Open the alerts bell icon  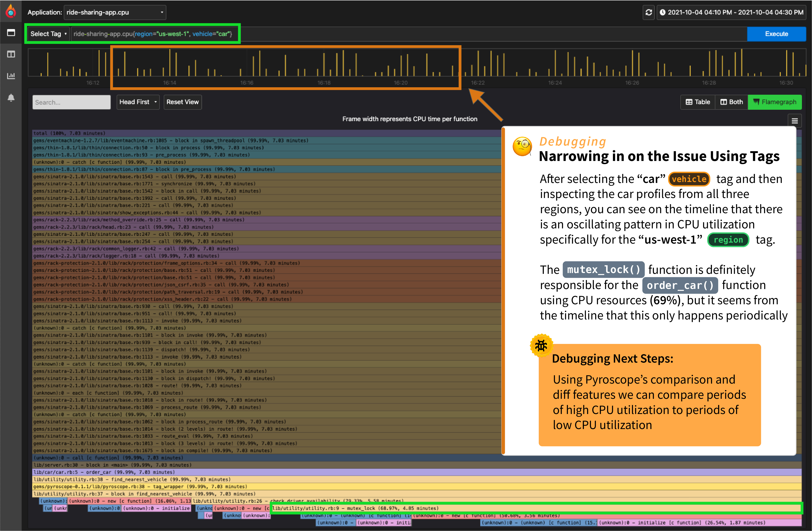11,98
